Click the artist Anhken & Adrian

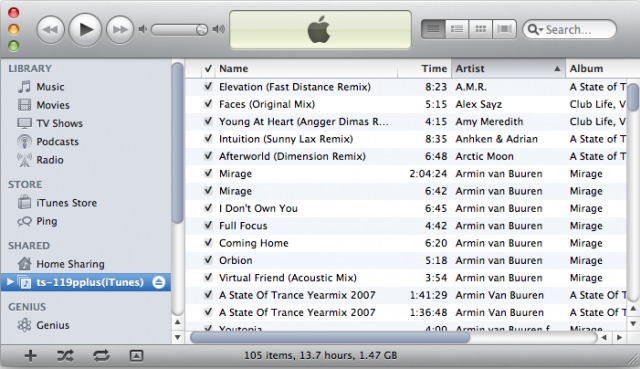[497, 139]
